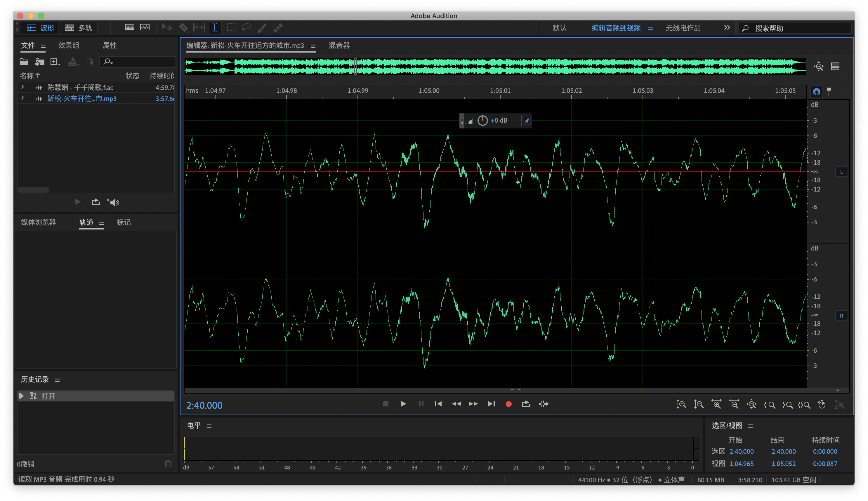The image size is (868, 501).
Task: Open 电平 panel menu
Action: pos(209,426)
